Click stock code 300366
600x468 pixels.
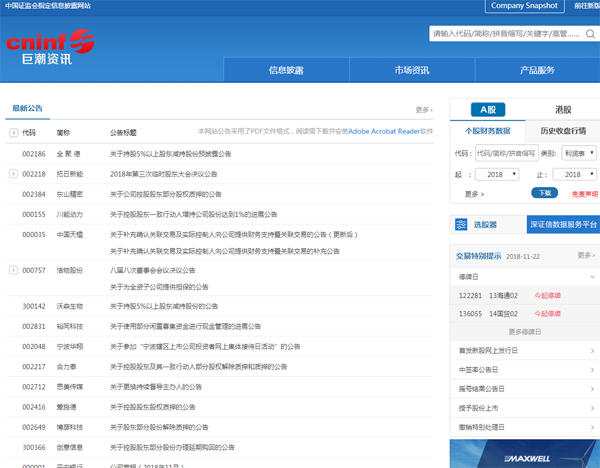pyautogui.click(x=34, y=447)
